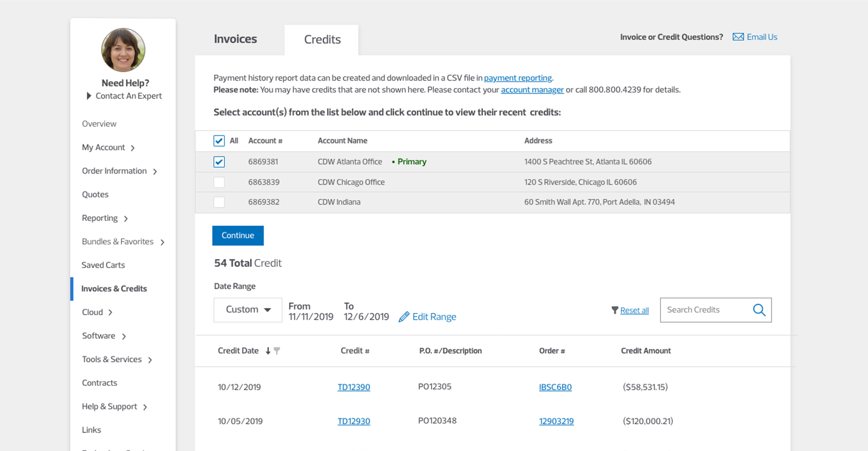Go to Saved Carts
868x451 pixels.
pyautogui.click(x=103, y=265)
